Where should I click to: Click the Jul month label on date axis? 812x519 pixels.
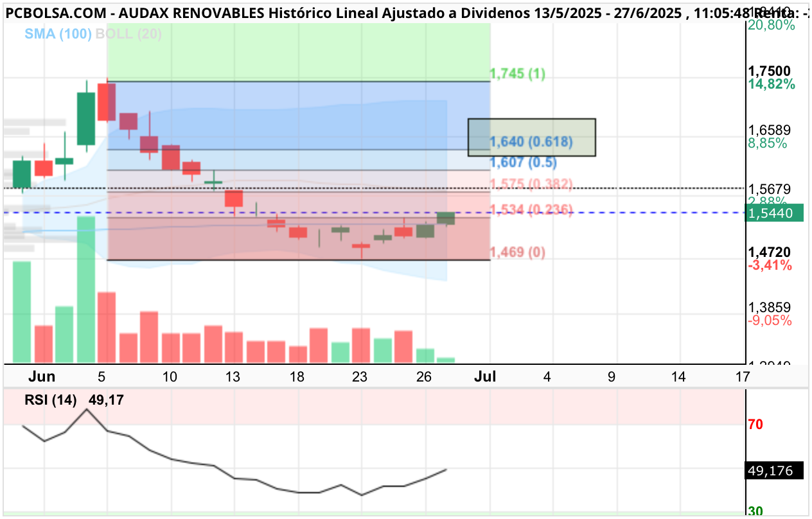point(485,376)
